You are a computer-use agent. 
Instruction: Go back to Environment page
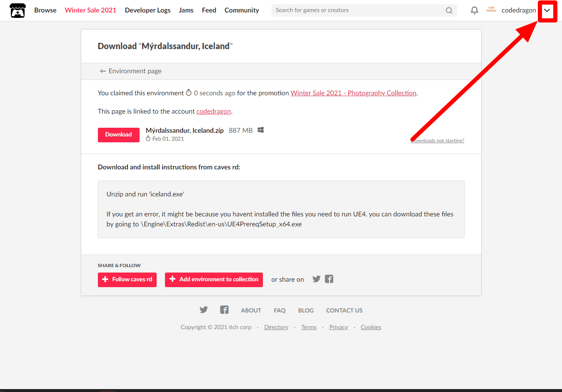click(x=130, y=71)
